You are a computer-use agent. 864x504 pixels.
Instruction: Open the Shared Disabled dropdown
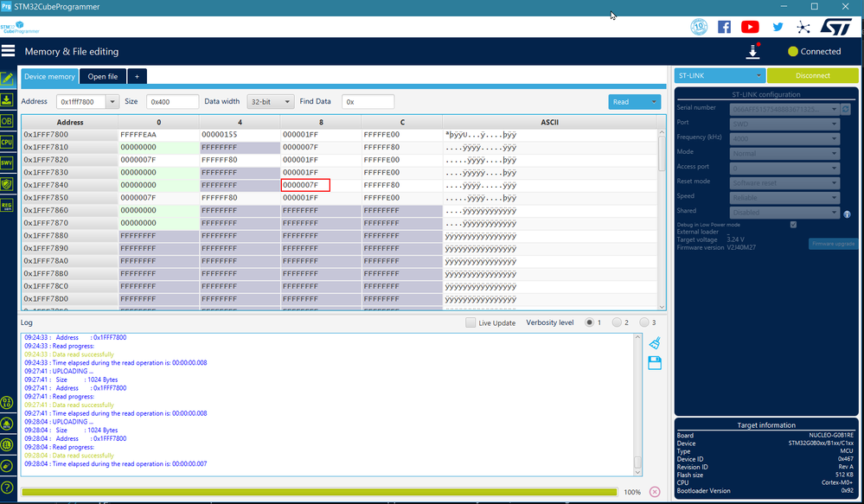click(x=784, y=212)
